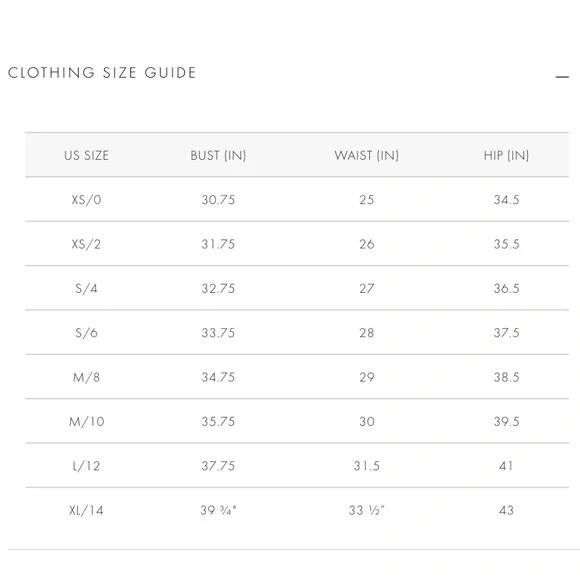This screenshot has height=580, width=580.
Task: Click the 31.5 waist value for L/12
Action: tap(367, 466)
